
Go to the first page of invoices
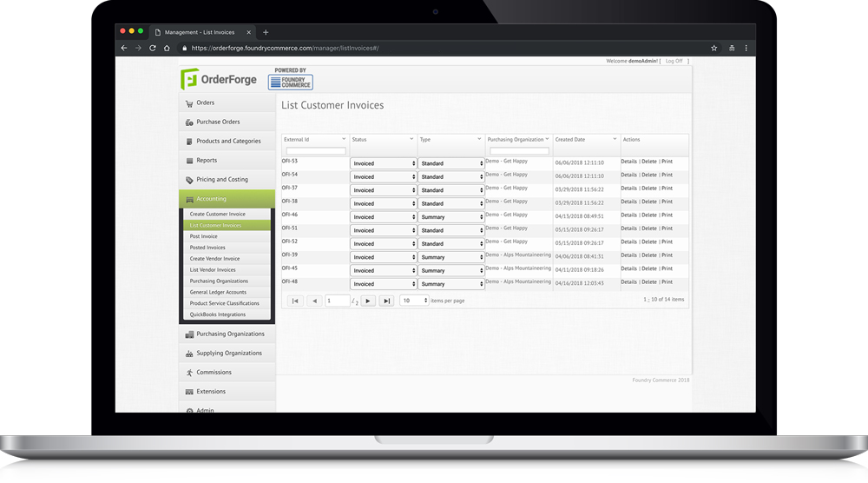coord(295,301)
